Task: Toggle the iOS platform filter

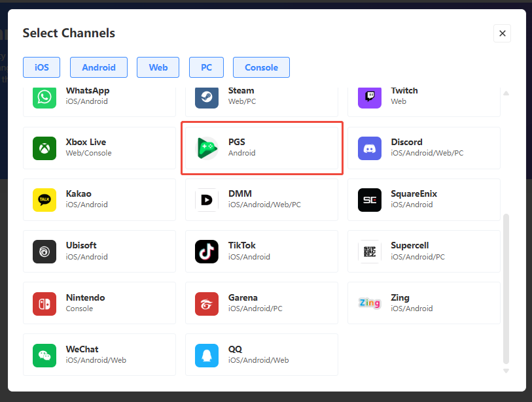Action: [x=41, y=67]
